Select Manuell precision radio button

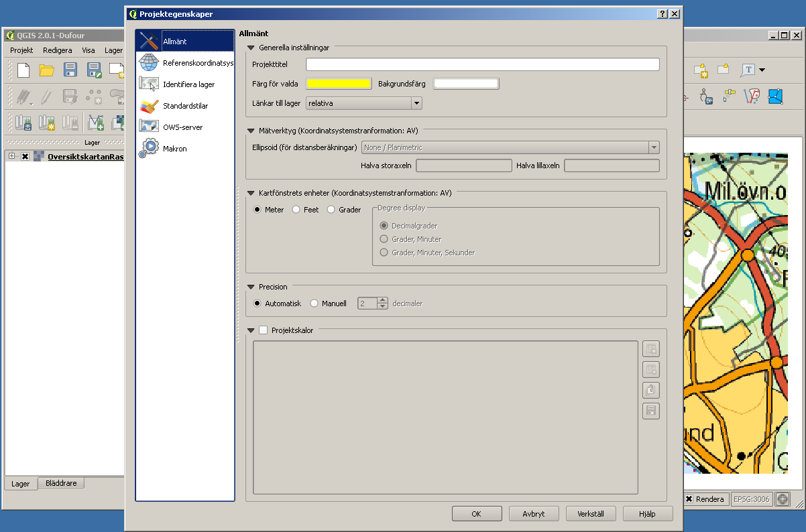click(x=314, y=304)
